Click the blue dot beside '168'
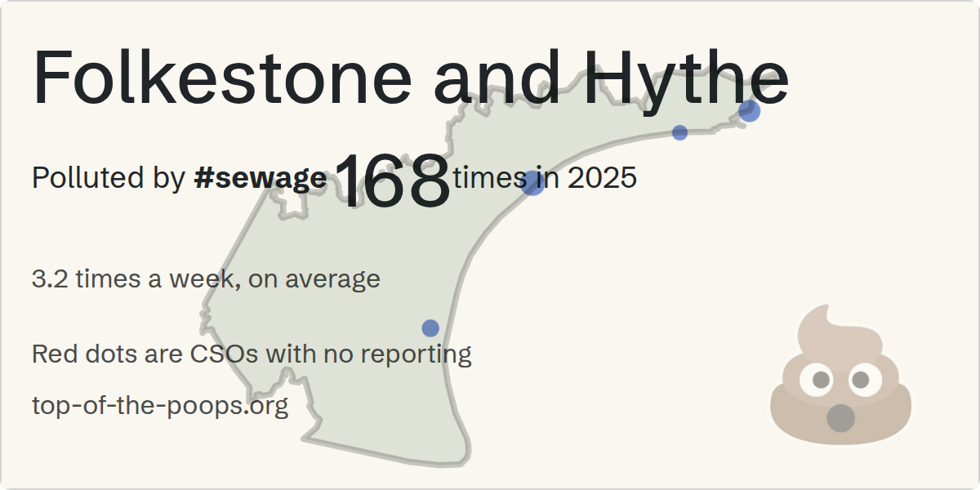The width and height of the screenshot is (980, 490). tap(533, 183)
